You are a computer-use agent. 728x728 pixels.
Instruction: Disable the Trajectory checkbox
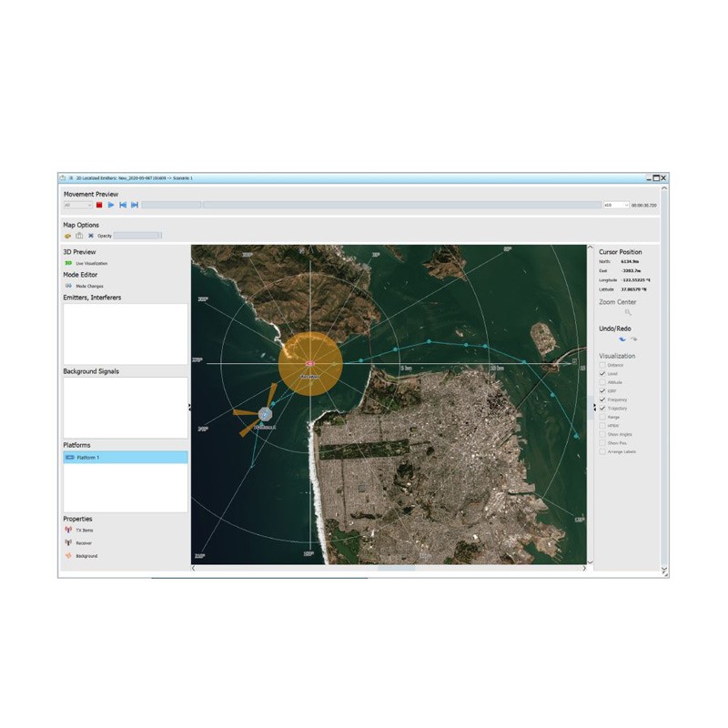602,409
